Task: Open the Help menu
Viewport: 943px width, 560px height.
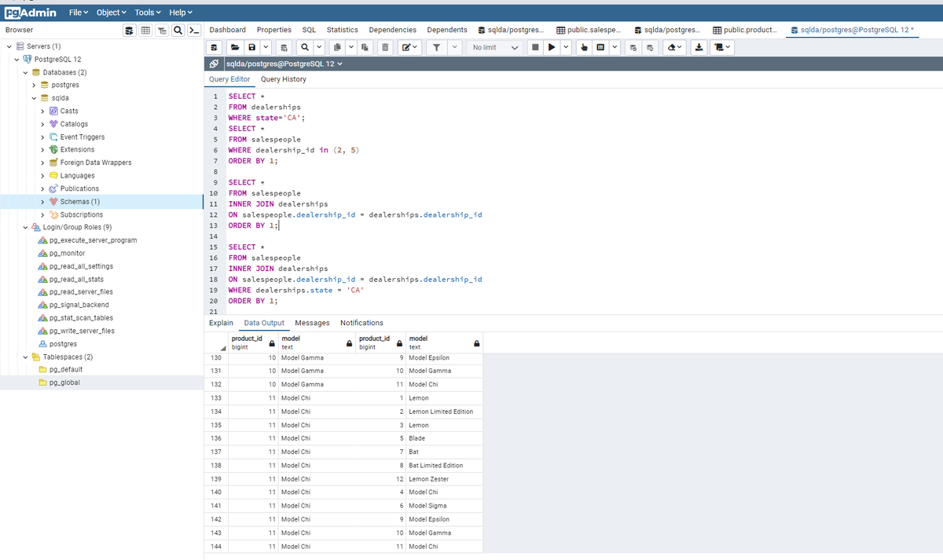Action: coord(180,13)
